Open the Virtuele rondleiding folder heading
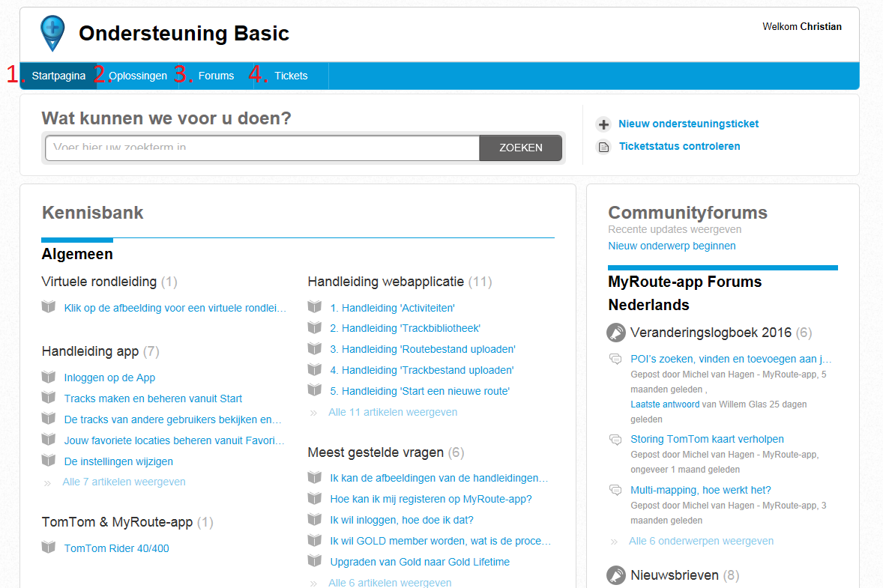This screenshot has height=588, width=883. coord(99,282)
